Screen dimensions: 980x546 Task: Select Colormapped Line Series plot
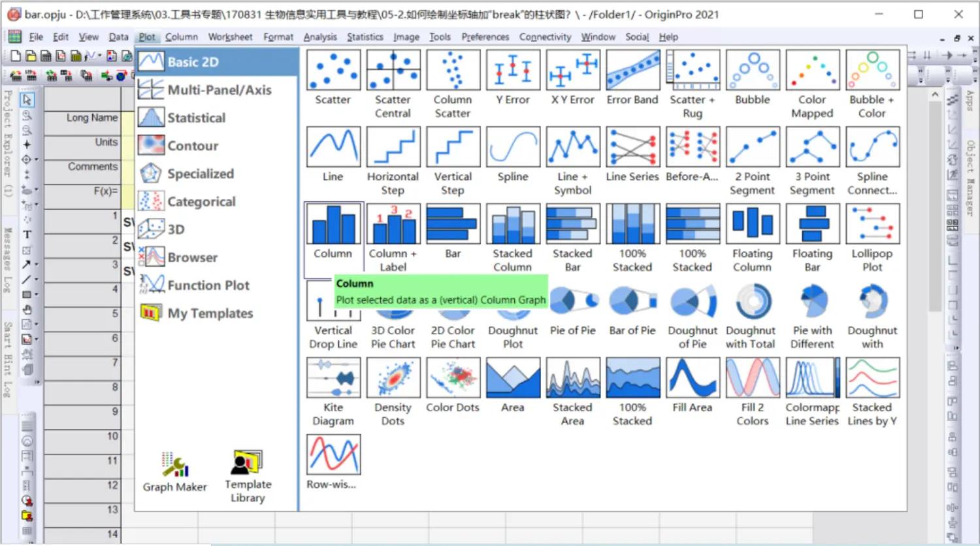coord(813,378)
